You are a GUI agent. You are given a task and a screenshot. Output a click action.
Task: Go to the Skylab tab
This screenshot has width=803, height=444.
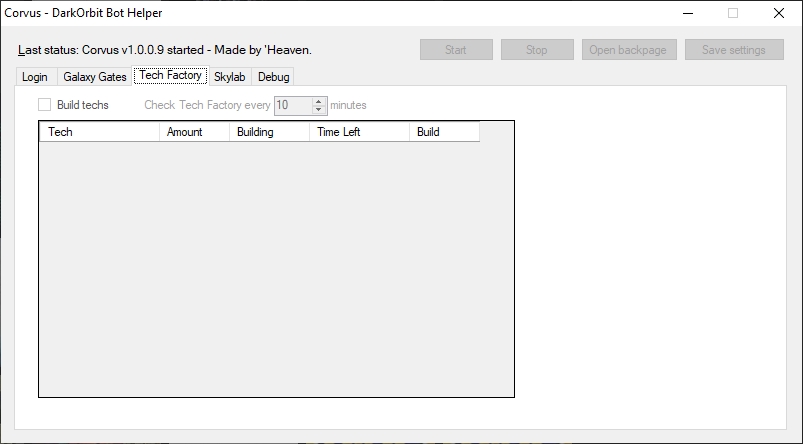229,77
